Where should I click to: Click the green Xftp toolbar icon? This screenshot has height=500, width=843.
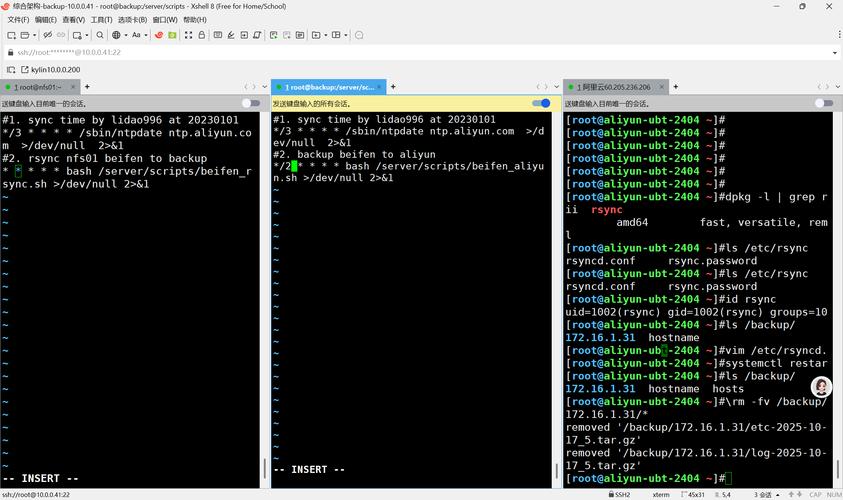click(172, 35)
